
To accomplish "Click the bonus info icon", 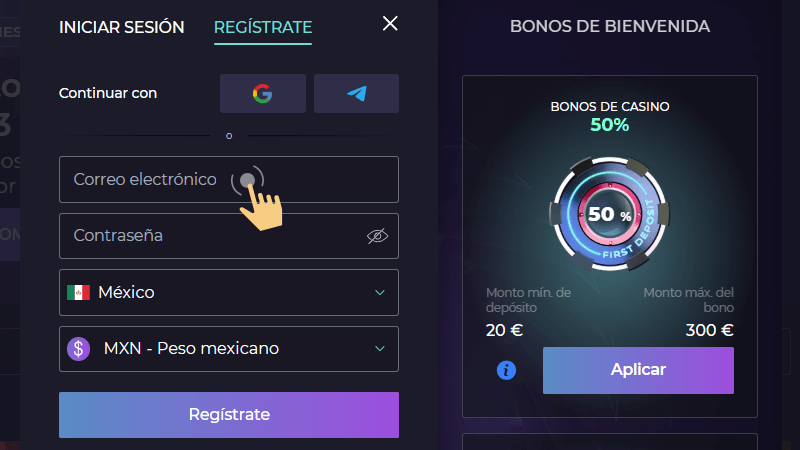I will point(507,370).
